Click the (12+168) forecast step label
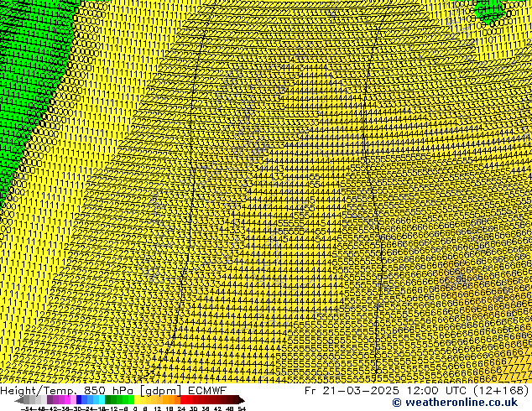 [501, 391]
